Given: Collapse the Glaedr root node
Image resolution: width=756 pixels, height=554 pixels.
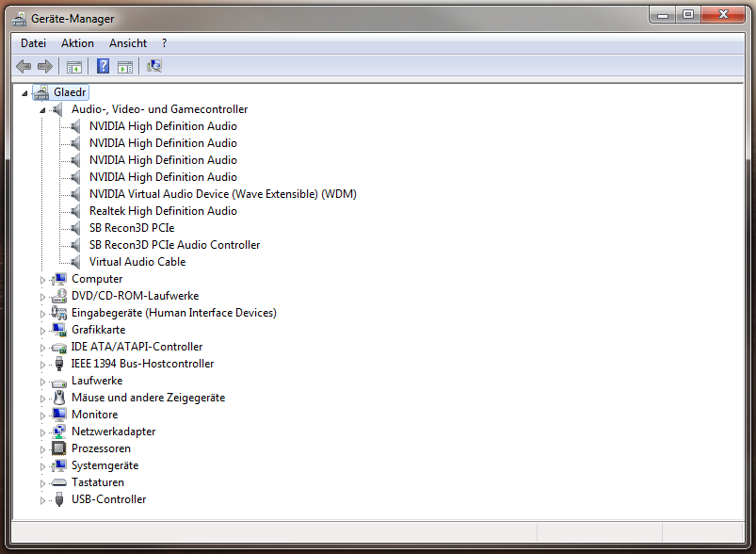Looking at the screenshot, I should pyautogui.click(x=24, y=93).
